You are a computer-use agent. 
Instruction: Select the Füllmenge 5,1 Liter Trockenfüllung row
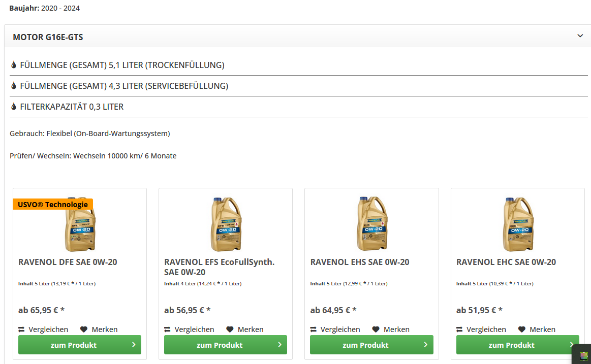(298, 65)
